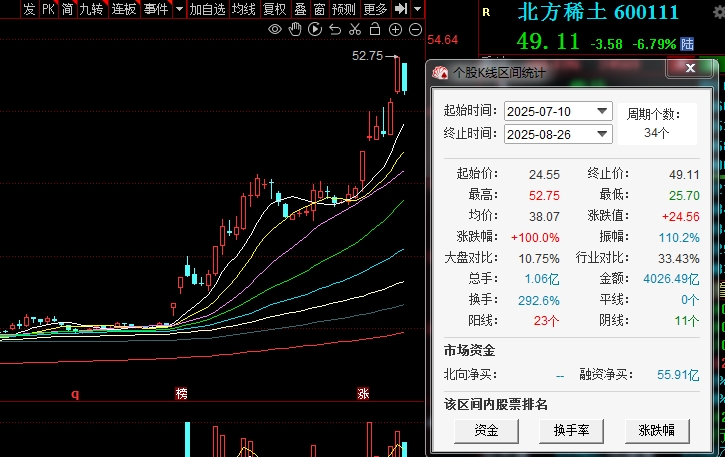This screenshot has height=457, width=725.
Task: Select the hand pan tool
Action: click(x=294, y=30)
